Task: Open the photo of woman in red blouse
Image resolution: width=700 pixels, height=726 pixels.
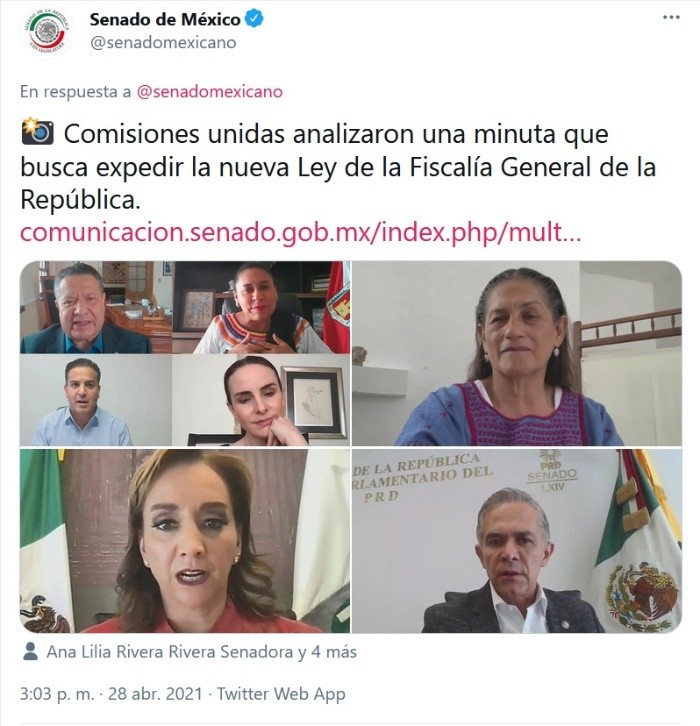Action: pos(185,540)
